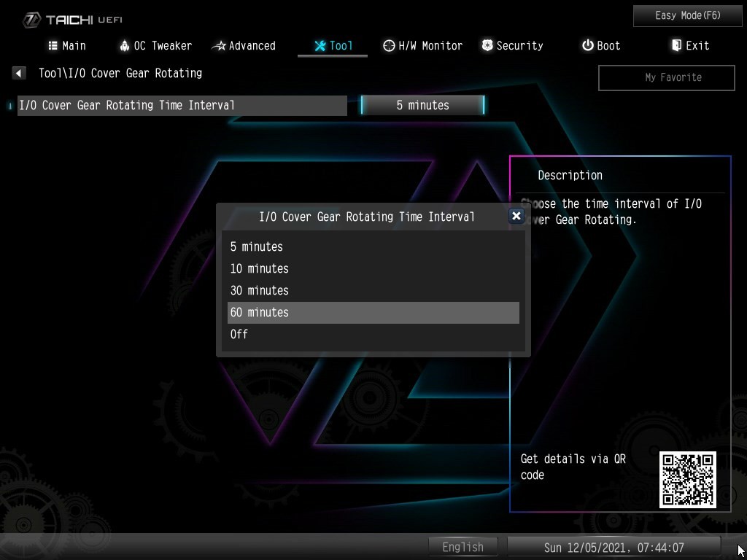The height and width of the screenshot is (560, 747).
Task: Switch to the Boot tab
Action: pos(601,46)
